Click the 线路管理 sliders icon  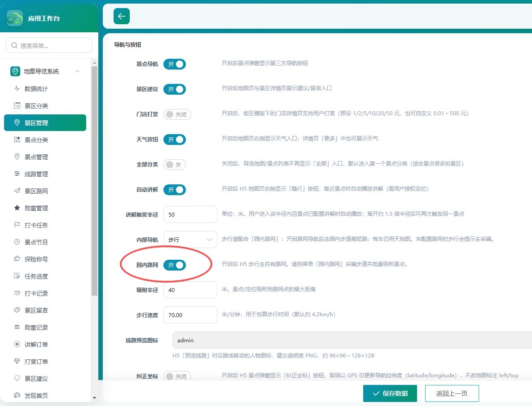17,174
